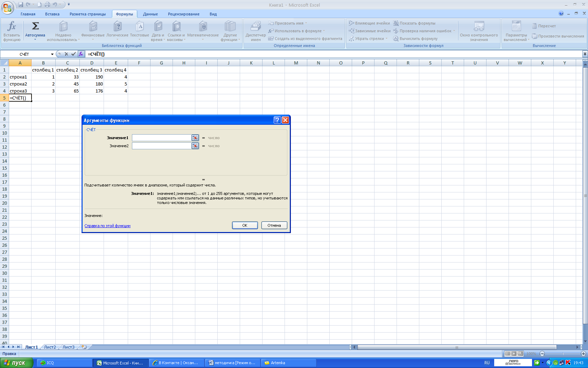
Task: Open the ICQ taskbar item
Action: tap(65, 363)
